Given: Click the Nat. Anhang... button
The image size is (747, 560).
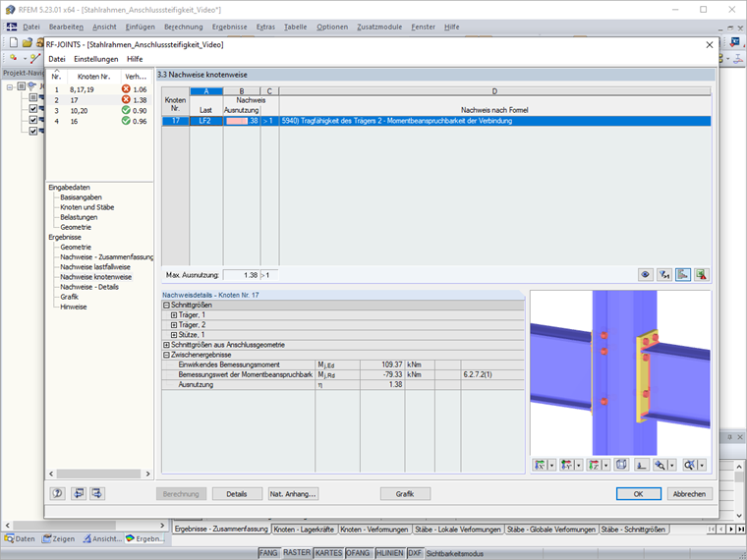Looking at the screenshot, I should point(293,494).
